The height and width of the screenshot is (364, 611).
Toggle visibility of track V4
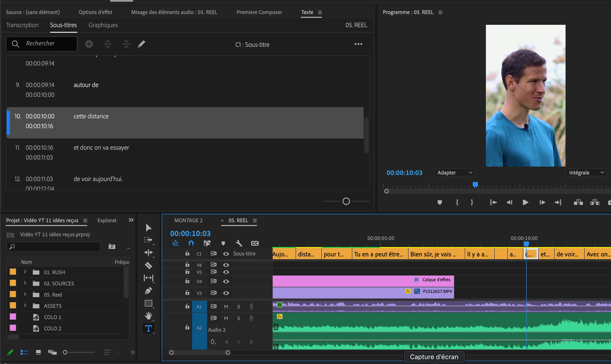tap(226, 281)
